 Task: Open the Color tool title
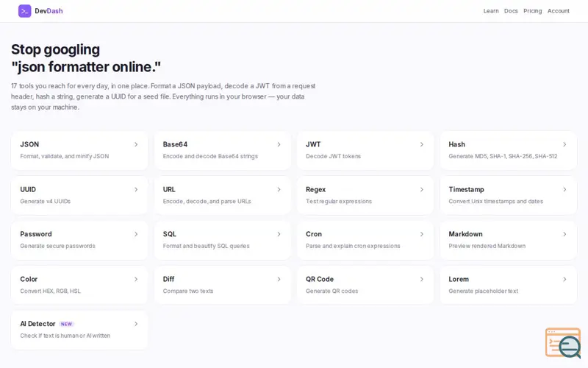pos(29,279)
